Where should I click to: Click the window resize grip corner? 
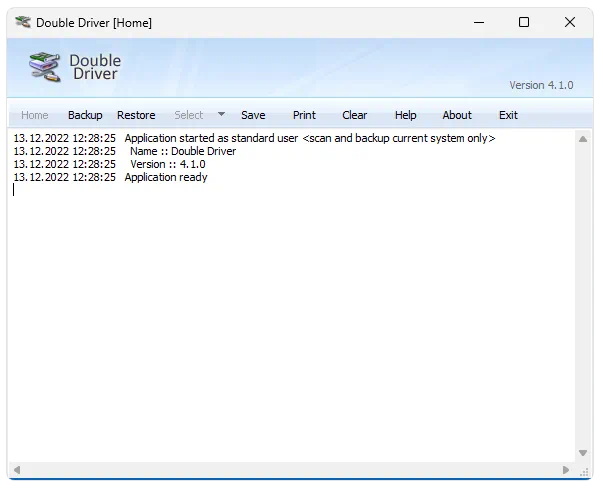[x=585, y=472]
